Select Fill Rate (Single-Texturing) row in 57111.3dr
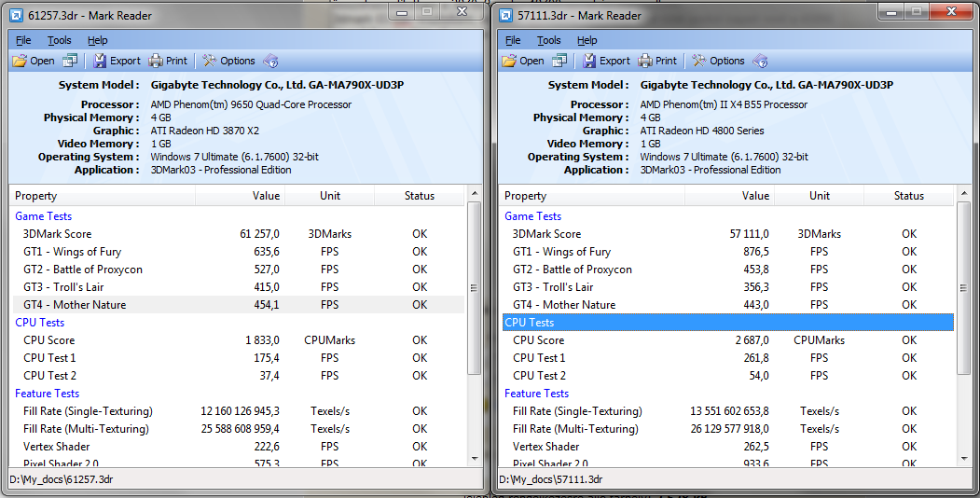Image resolution: width=980 pixels, height=498 pixels. (x=728, y=411)
